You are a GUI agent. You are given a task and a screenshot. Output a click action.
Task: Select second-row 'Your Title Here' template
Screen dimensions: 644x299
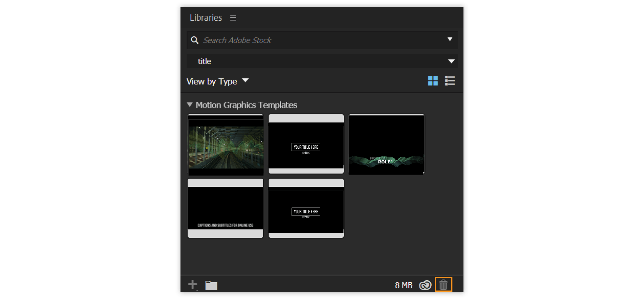coord(306,208)
